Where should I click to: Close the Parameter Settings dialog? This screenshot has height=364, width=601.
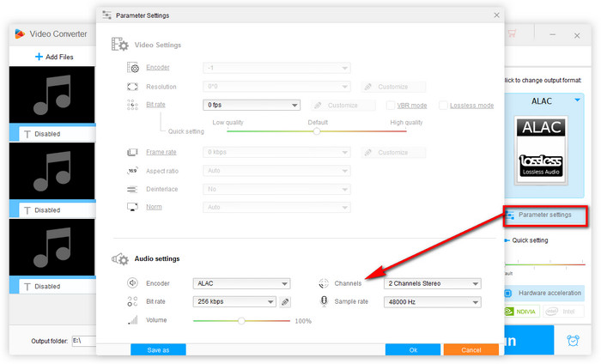coord(496,15)
